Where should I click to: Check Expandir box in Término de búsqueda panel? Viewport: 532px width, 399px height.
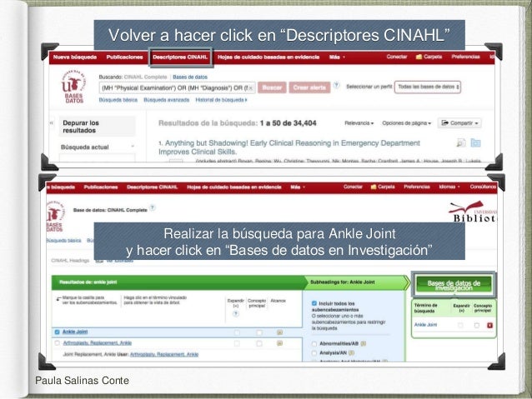click(x=460, y=326)
